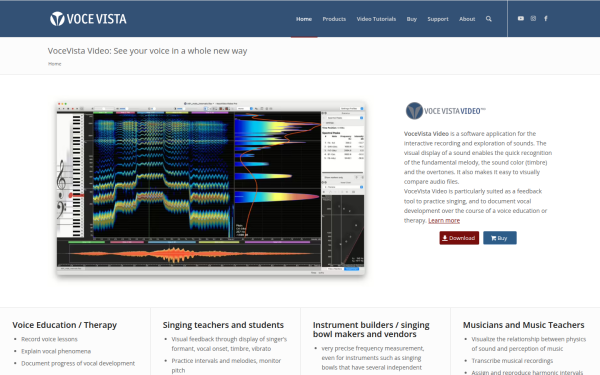Click the VoceVista Video product logo
Screen dimensions: 600x375
[x=445, y=111]
